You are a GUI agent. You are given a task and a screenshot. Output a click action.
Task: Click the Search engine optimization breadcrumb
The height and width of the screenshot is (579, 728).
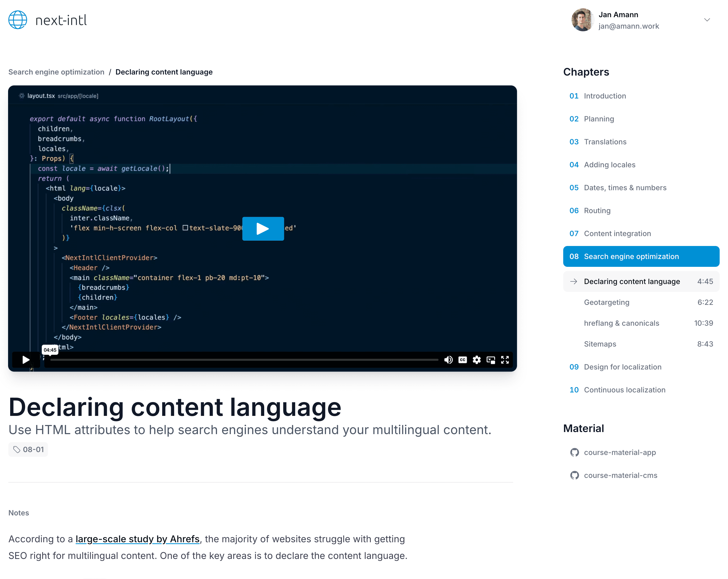point(56,72)
